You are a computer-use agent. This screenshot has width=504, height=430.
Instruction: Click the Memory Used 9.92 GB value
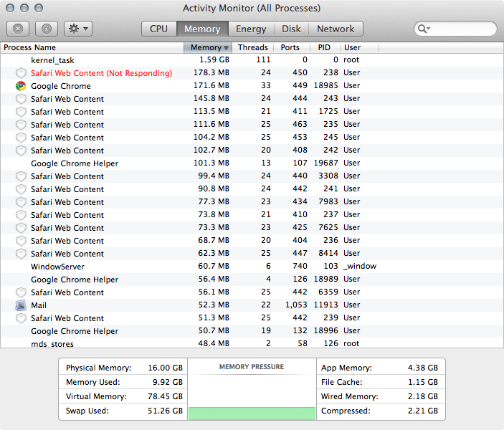tap(168, 382)
